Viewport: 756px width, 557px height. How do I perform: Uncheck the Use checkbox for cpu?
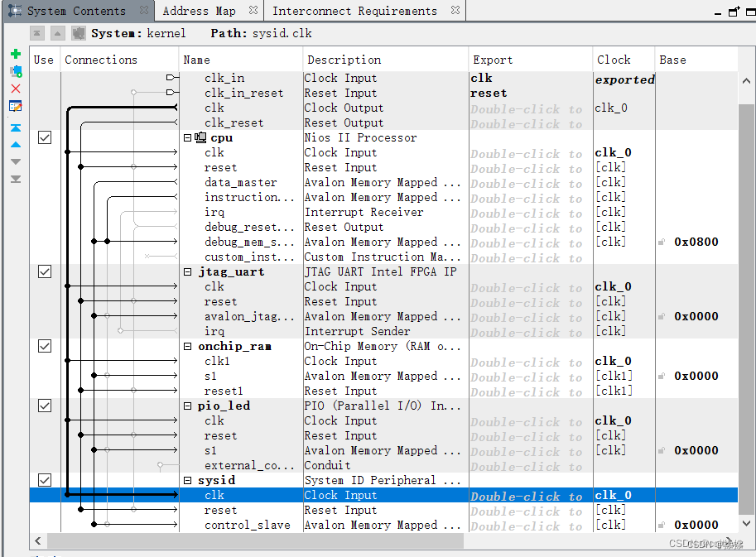coord(45,138)
